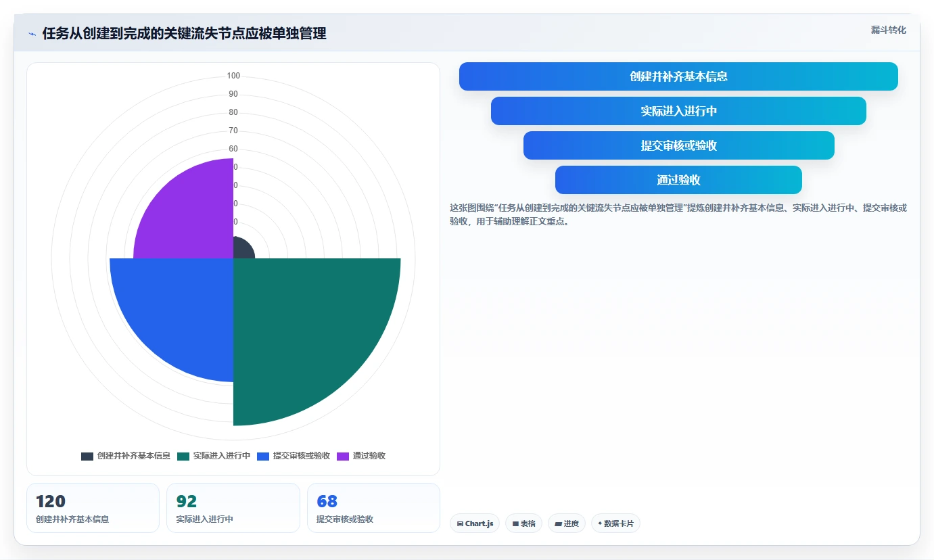
Task: Select the 提交审核或验收 funnel stage
Action: 678,145
